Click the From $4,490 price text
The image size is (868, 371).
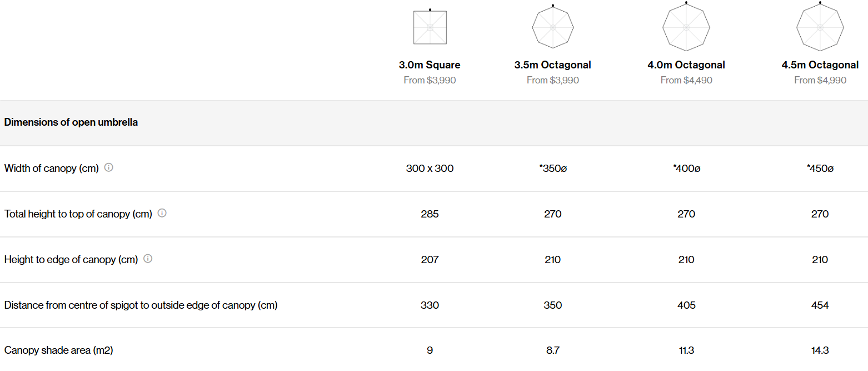686,80
